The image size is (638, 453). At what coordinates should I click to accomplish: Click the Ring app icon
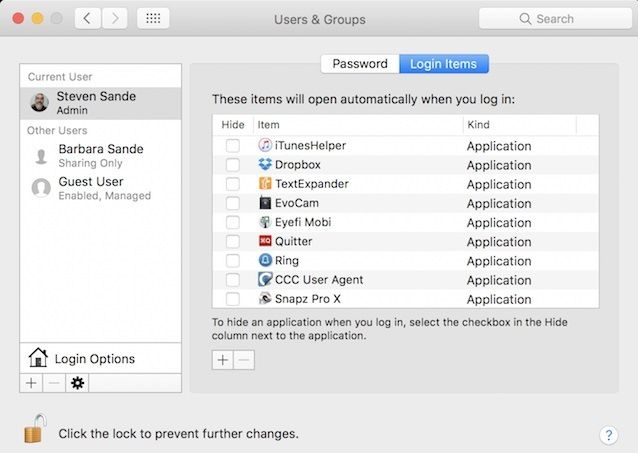pos(265,261)
